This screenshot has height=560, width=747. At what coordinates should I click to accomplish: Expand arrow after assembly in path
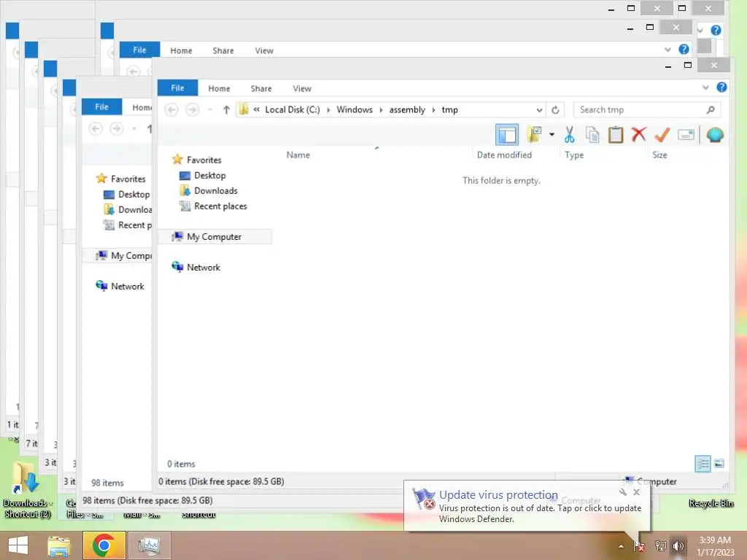point(433,110)
